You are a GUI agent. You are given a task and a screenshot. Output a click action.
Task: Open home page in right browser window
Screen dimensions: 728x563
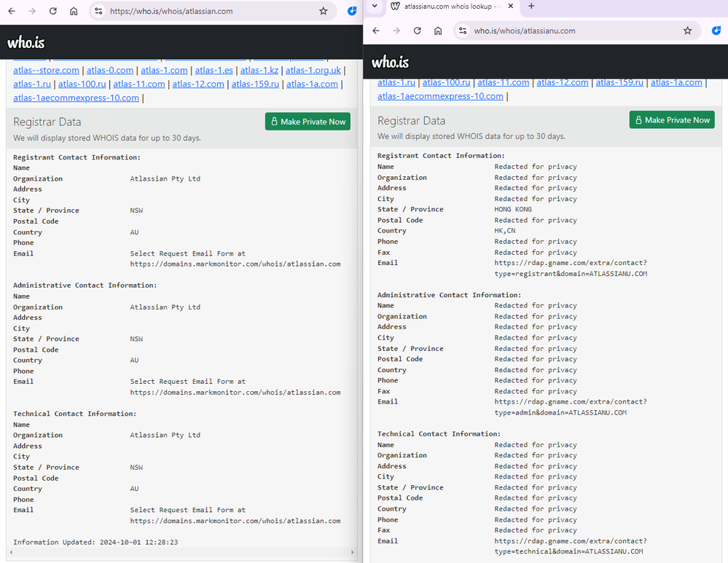[438, 31]
